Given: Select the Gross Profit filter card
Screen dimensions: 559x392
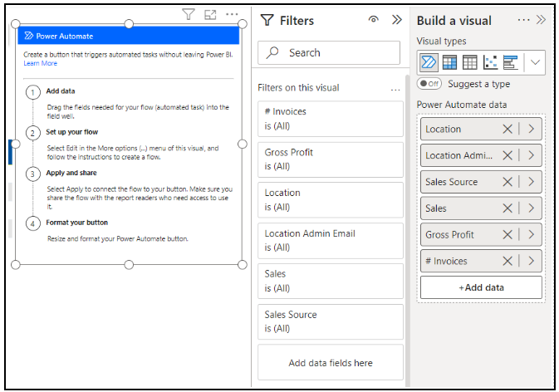Looking at the screenshot, I should [x=331, y=159].
